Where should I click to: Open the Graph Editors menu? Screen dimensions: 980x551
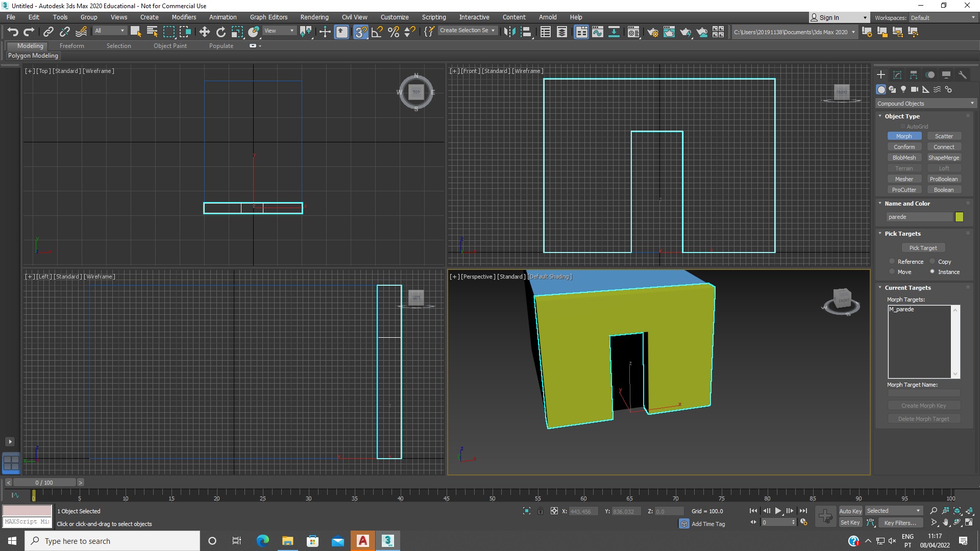click(268, 17)
